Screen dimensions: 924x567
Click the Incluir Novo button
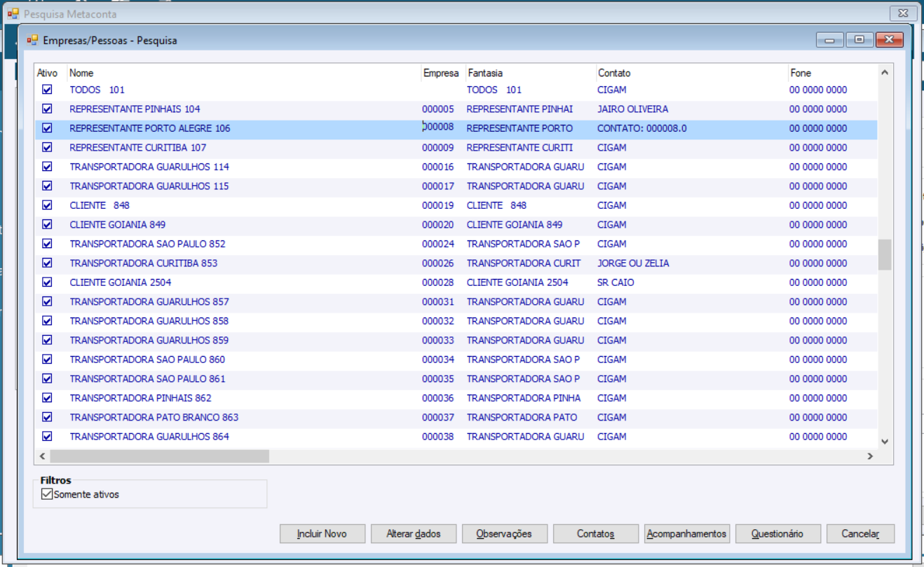coord(322,533)
